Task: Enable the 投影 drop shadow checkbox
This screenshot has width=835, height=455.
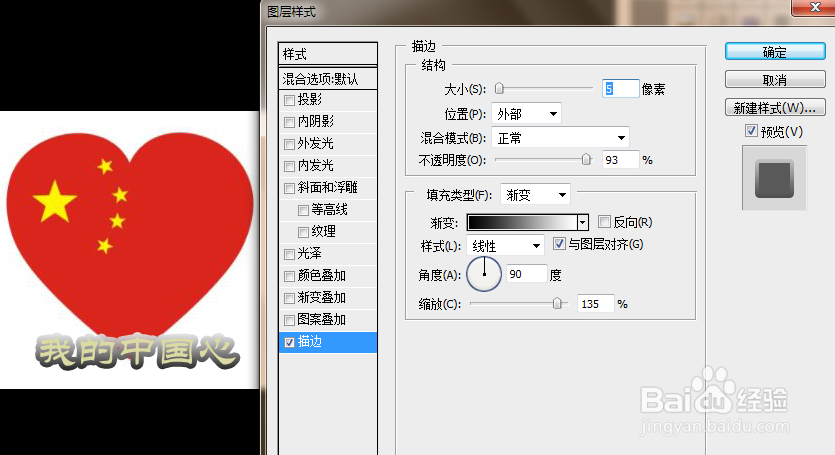Action: click(289, 100)
